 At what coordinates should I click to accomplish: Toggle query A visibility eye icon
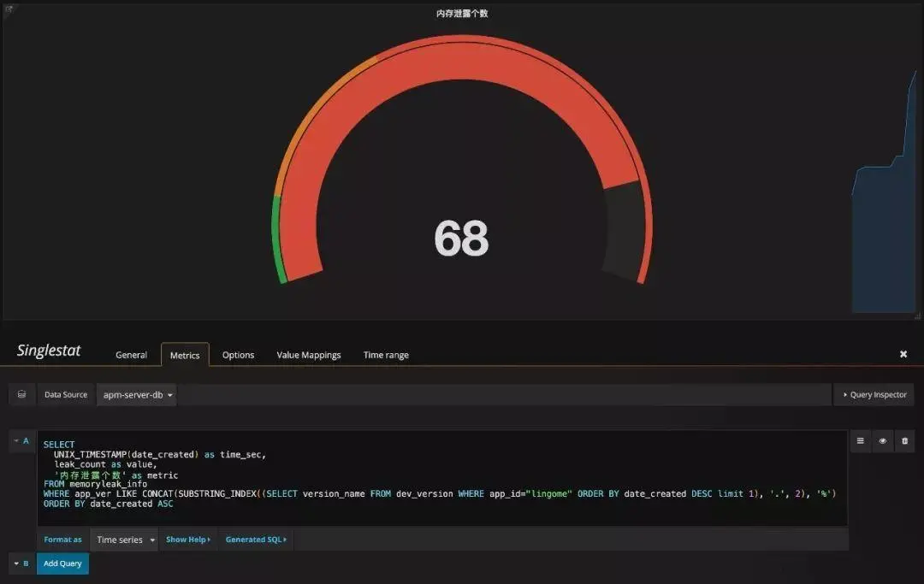882,441
